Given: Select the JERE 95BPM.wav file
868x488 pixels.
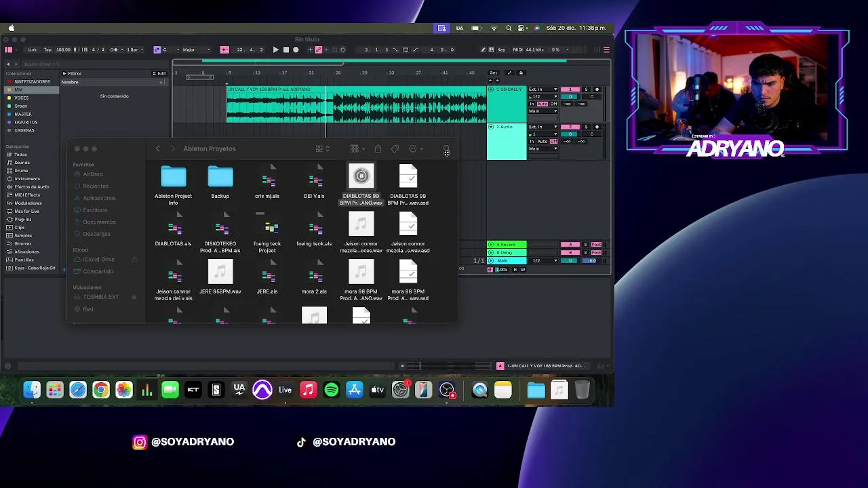Looking at the screenshot, I should click(x=220, y=277).
